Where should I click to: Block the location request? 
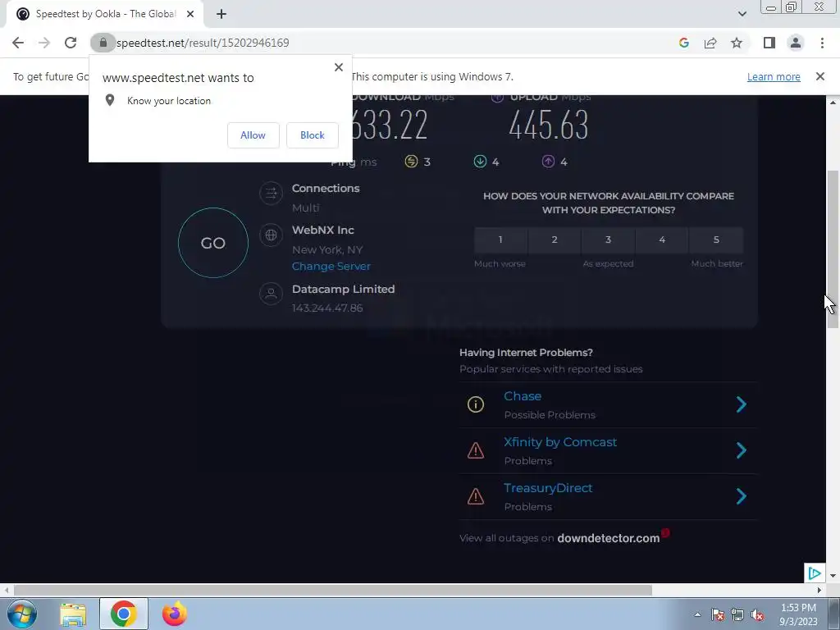313,135
